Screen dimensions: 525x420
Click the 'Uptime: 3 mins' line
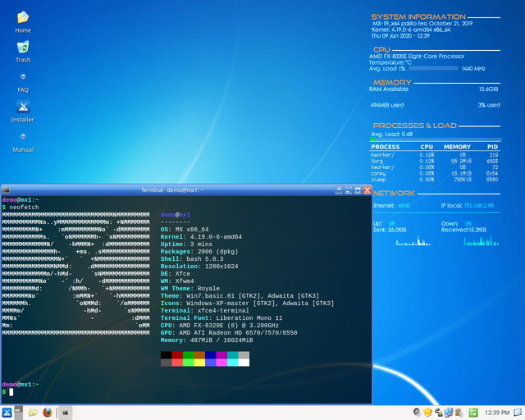(186, 244)
